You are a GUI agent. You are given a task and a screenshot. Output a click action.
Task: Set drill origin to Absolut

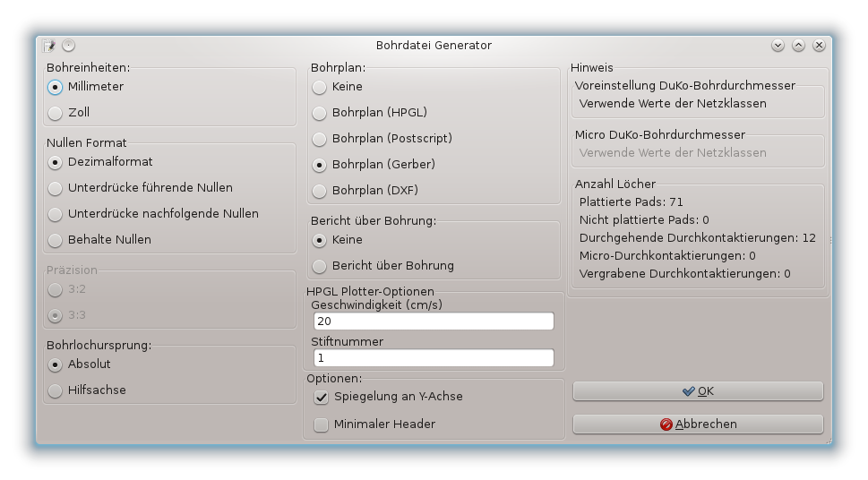tap(79, 364)
